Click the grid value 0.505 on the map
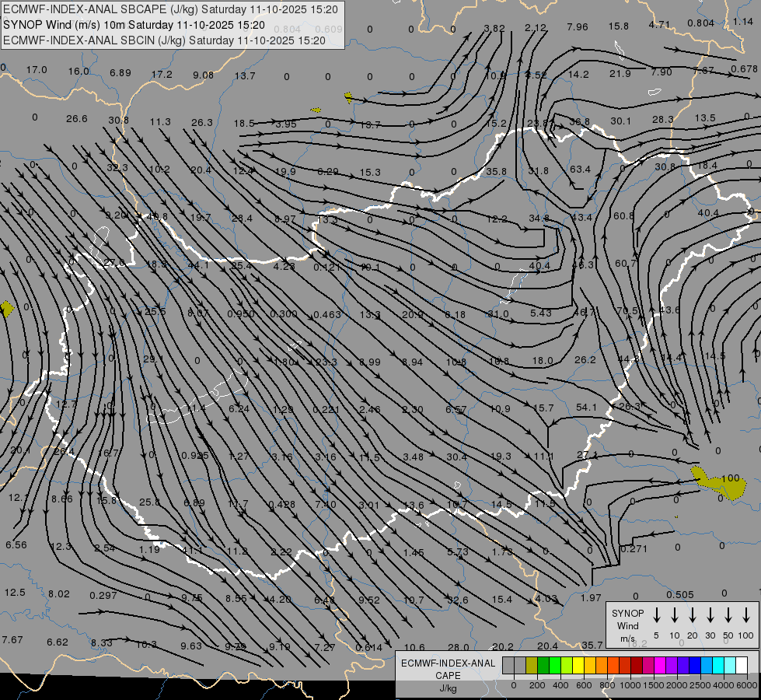761x700 pixels. pos(680,594)
